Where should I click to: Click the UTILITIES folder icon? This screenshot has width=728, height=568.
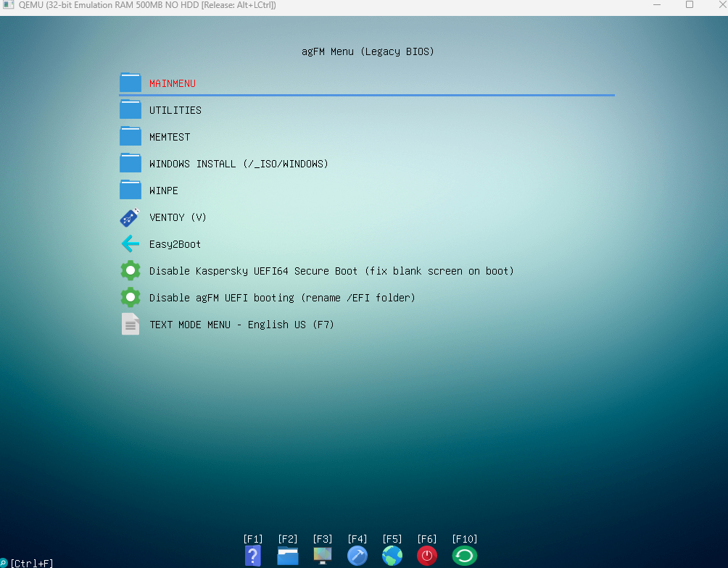point(131,109)
